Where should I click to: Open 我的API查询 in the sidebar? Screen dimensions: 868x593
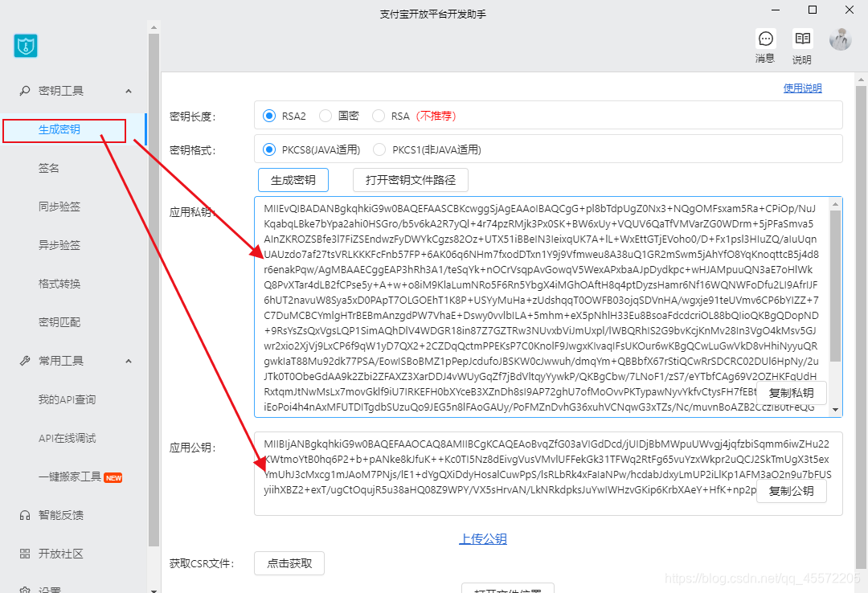(67, 400)
